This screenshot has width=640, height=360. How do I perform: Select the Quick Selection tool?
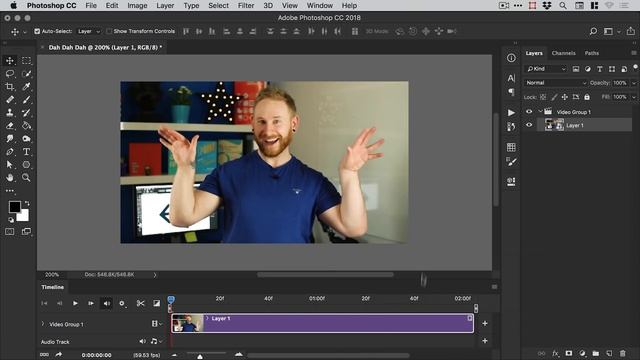[26, 74]
